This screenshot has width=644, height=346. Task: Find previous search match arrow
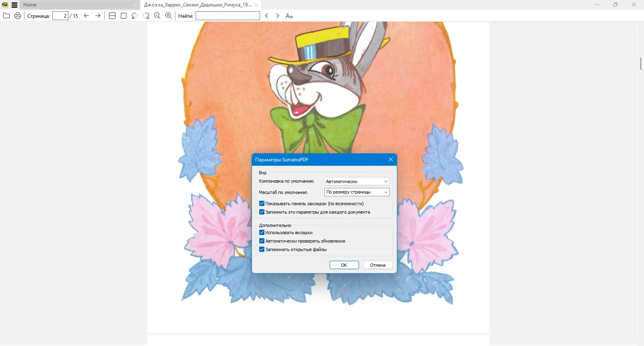click(x=266, y=16)
